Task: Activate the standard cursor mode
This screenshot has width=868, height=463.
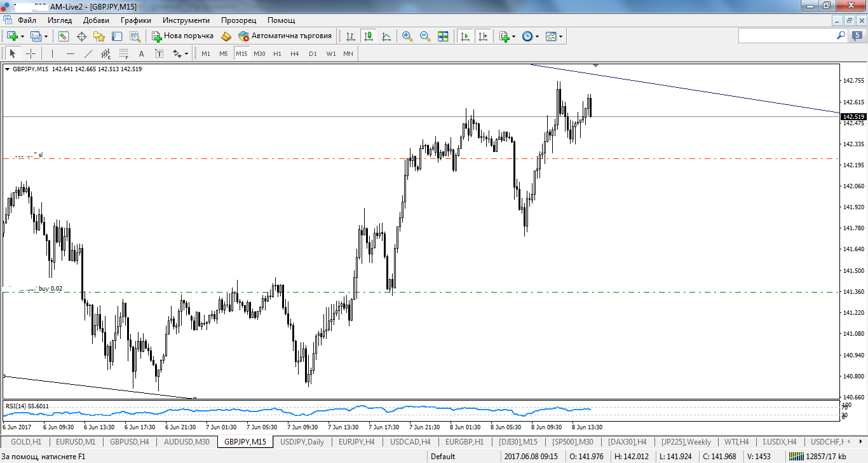Action: pyautogui.click(x=12, y=53)
